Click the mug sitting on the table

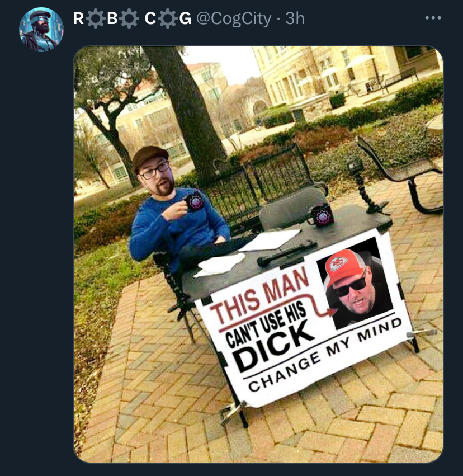click(321, 215)
